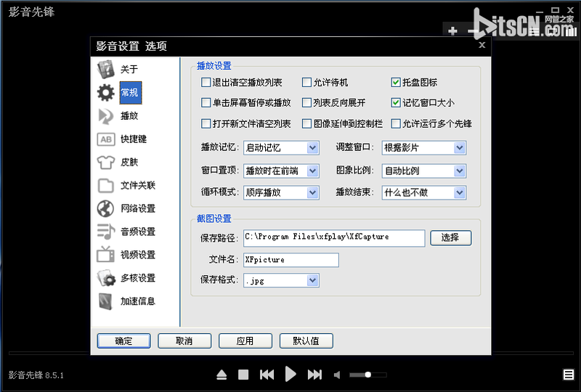The height and width of the screenshot is (392, 581).
Task: Switch to the 关于 settings page
Action: coord(129,69)
